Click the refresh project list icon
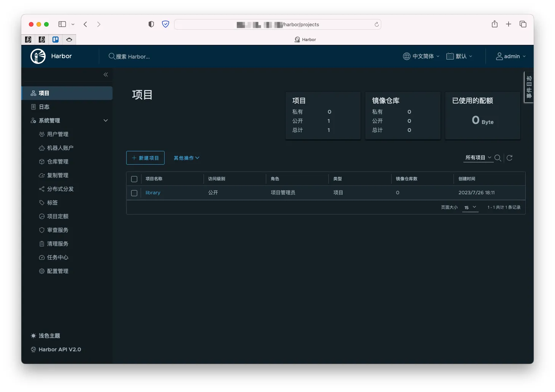Image resolution: width=555 pixels, height=392 pixels. pos(509,158)
